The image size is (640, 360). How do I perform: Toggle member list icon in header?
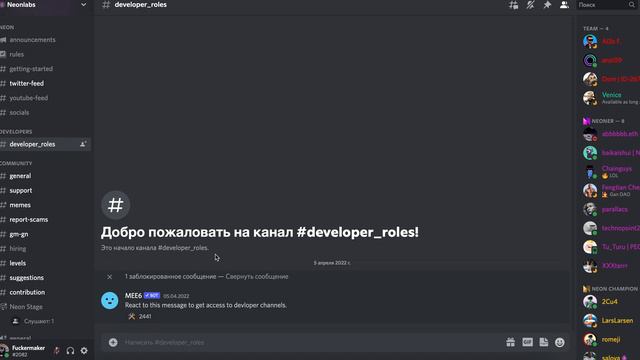click(564, 5)
